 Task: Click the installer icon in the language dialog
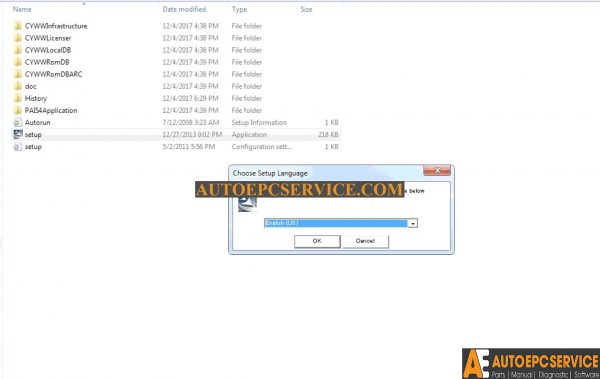(247, 204)
